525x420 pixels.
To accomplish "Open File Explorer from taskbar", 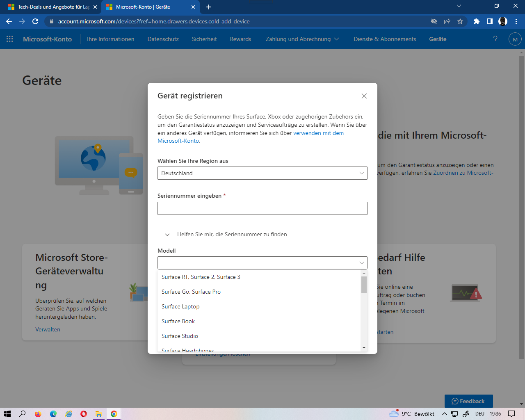I will point(99,414).
